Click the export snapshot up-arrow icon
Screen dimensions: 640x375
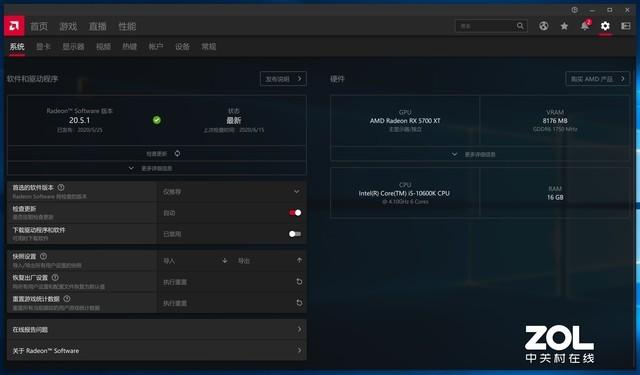coord(299,260)
